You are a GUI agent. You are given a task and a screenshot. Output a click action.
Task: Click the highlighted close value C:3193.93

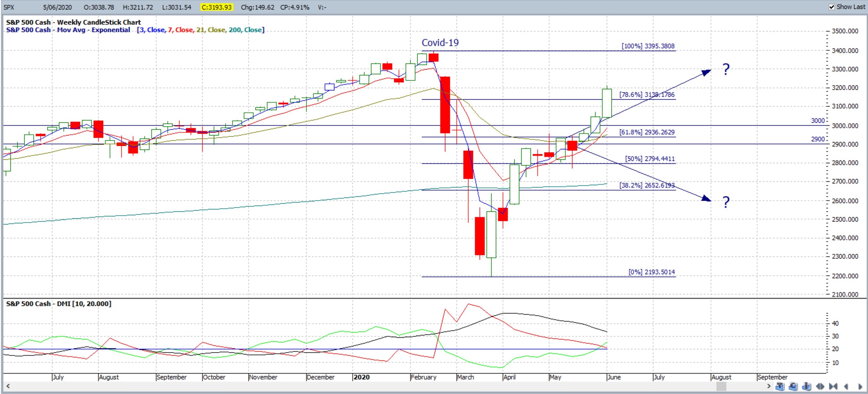coord(216,7)
